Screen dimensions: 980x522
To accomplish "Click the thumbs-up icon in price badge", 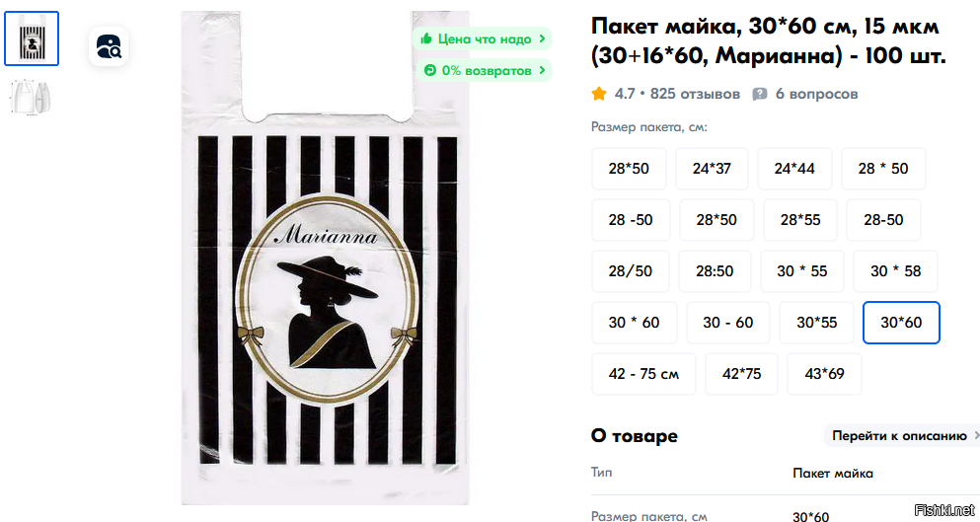I will pyautogui.click(x=427, y=38).
